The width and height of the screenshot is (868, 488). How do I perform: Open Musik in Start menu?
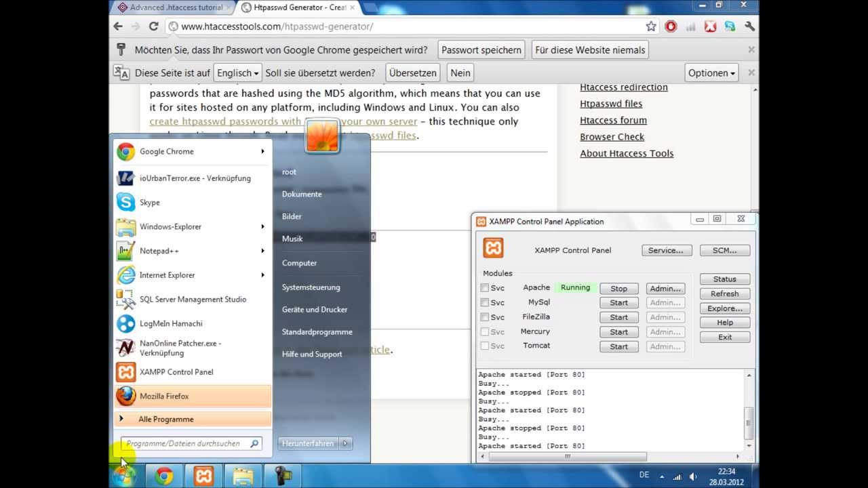click(x=292, y=239)
